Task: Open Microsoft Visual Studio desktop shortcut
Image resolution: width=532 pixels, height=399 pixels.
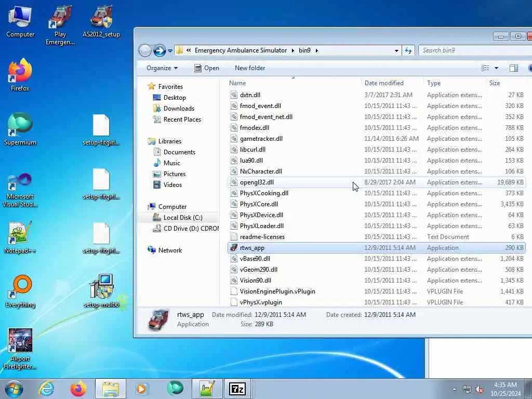Action: click(20, 190)
